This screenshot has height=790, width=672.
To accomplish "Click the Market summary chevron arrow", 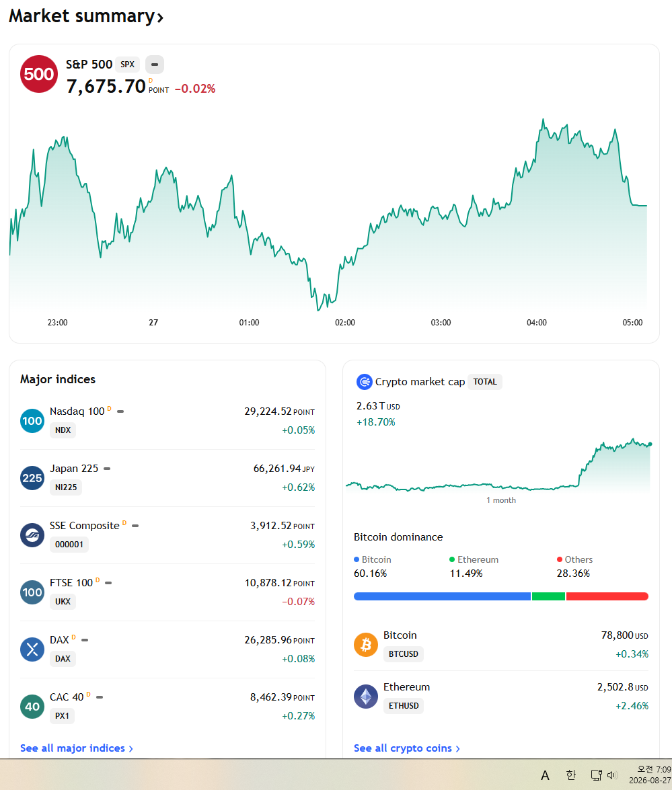I will (160, 18).
